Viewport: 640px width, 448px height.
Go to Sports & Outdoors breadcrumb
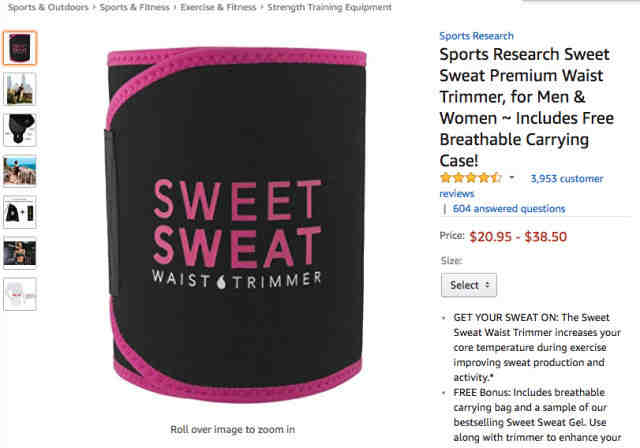(x=48, y=7)
